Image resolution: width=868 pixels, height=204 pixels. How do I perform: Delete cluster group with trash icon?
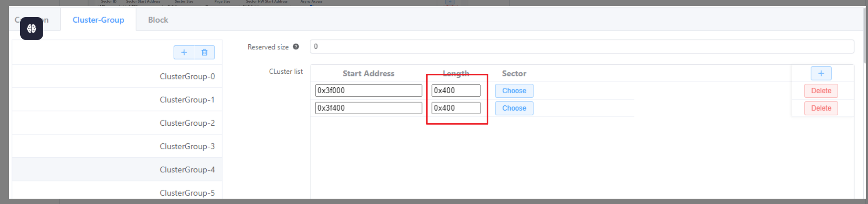tap(204, 52)
